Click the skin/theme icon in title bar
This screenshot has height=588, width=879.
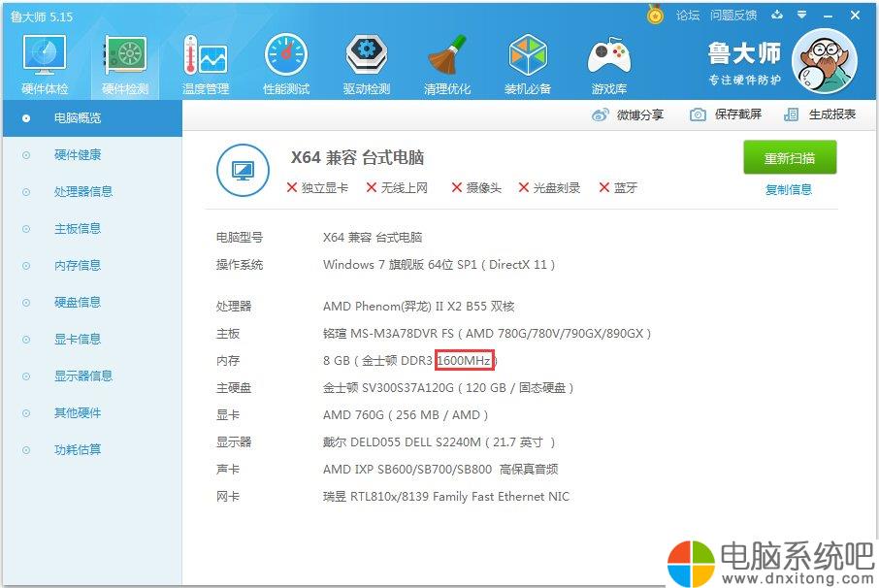click(777, 16)
